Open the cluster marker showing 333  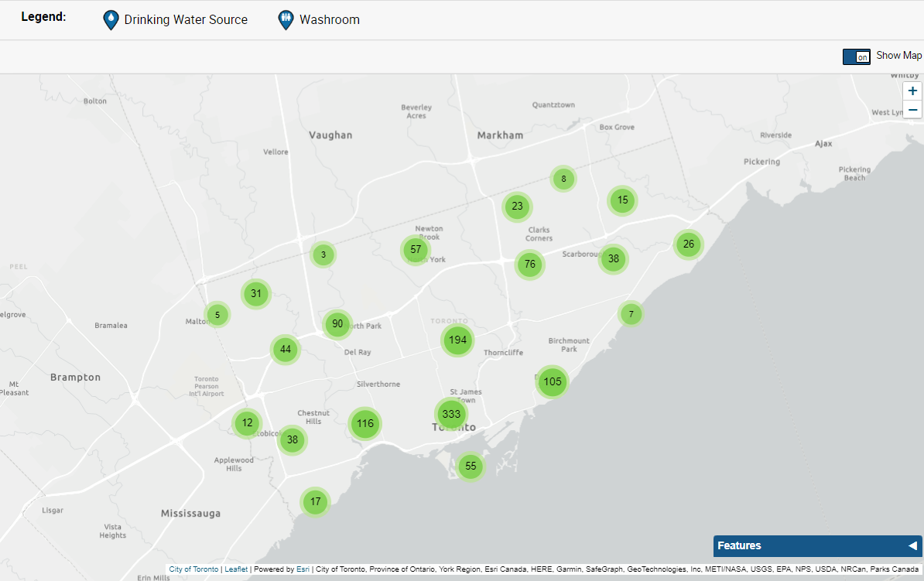[451, 414]
